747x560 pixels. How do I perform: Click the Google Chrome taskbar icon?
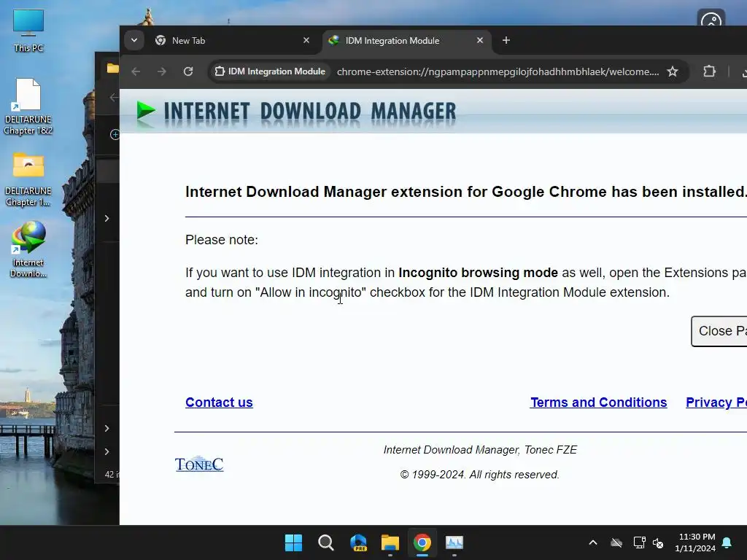pos(422,542)
